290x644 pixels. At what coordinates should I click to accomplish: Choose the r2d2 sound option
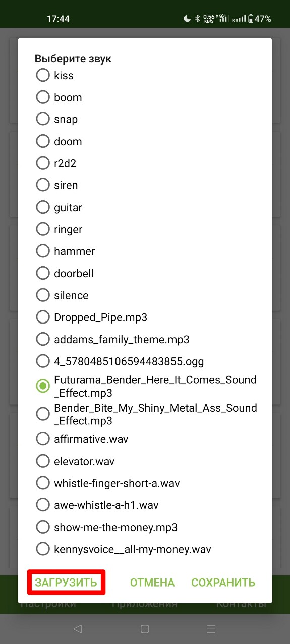click(43, 163)
